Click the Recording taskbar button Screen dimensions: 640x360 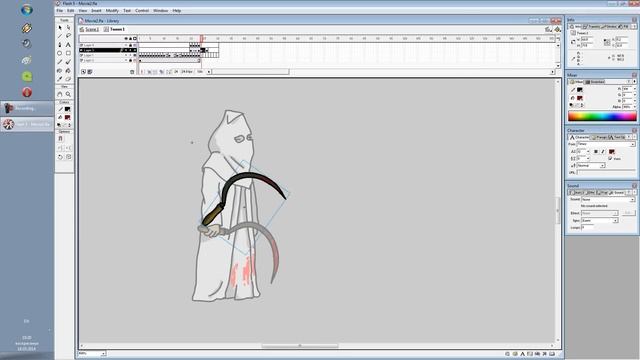[27, 108]
